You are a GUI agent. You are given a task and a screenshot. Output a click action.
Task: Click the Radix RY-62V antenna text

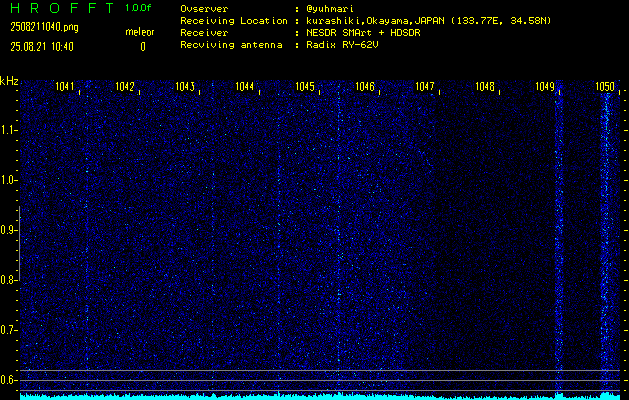[342, 45]
